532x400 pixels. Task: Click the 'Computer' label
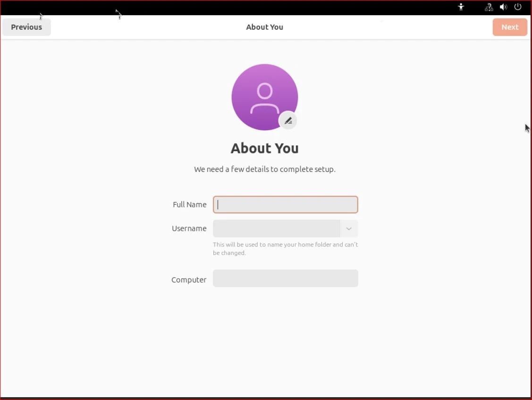[189, 280]
